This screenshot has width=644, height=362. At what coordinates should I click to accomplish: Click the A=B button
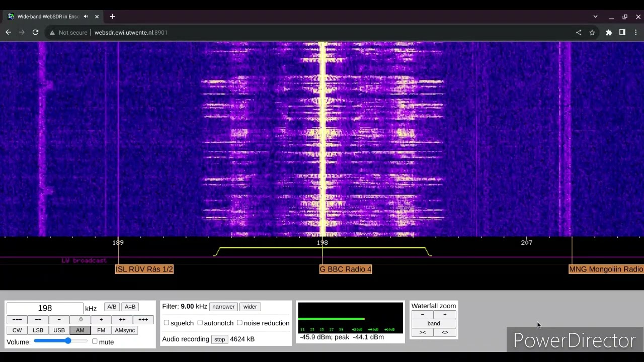pyautogui.click(x=130, y=307)
